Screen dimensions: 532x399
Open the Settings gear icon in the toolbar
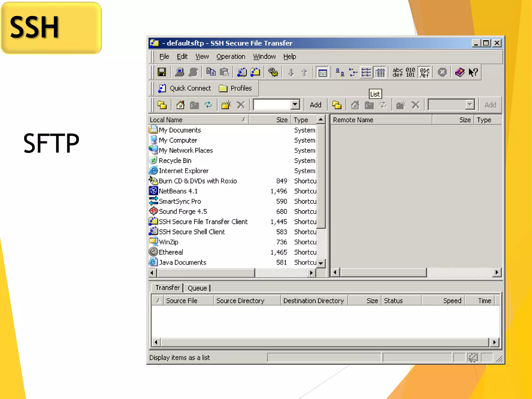pos(273,72)
